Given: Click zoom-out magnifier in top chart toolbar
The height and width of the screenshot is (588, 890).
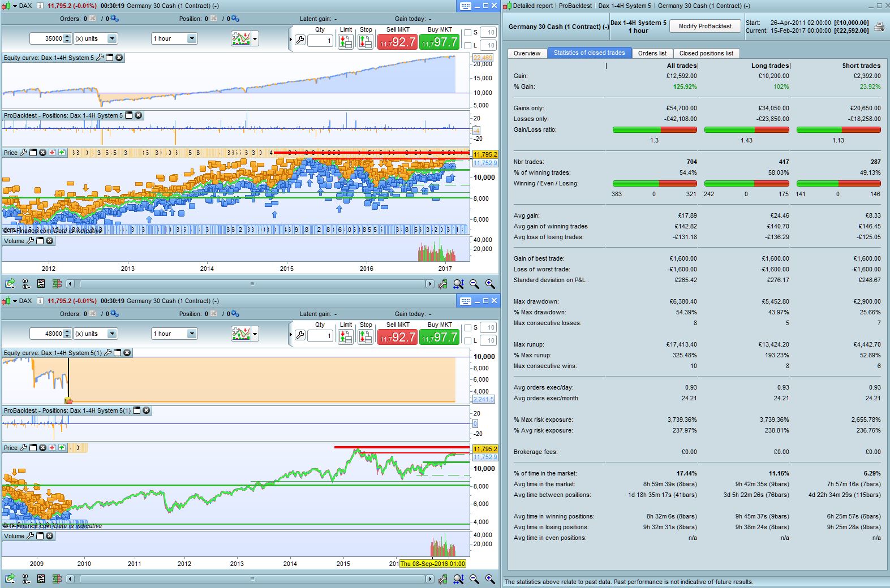Looking at the screenshot, I should pos(474,284).
